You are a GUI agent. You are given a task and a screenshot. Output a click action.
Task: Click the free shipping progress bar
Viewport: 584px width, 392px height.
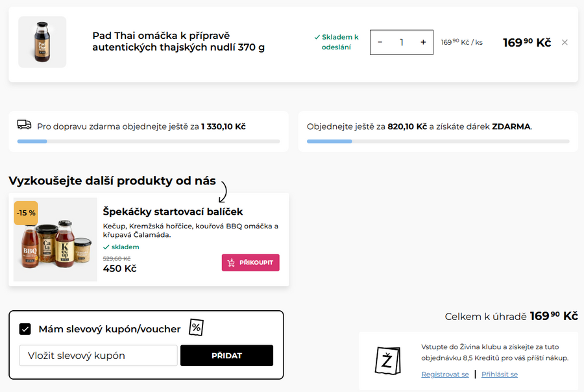click(149, 141)
